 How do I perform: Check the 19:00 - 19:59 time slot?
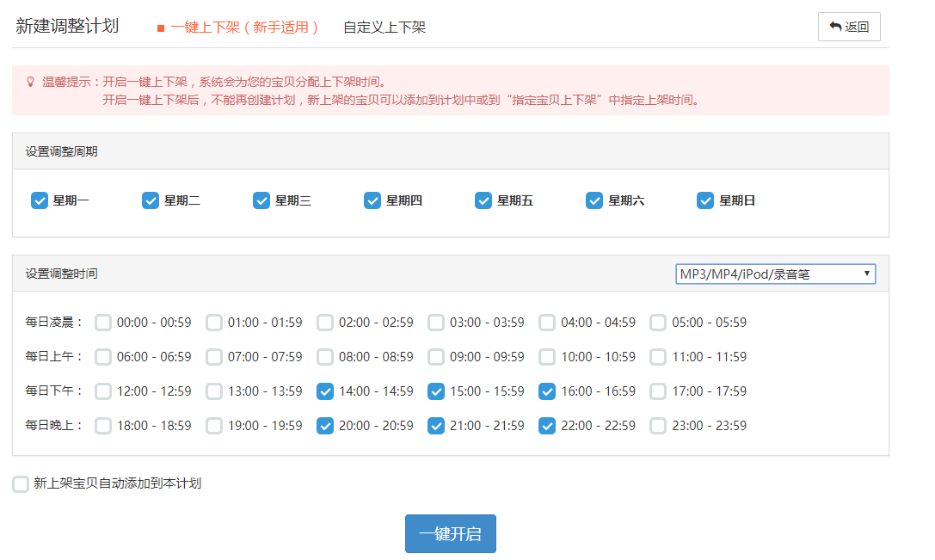click(214, 426)
